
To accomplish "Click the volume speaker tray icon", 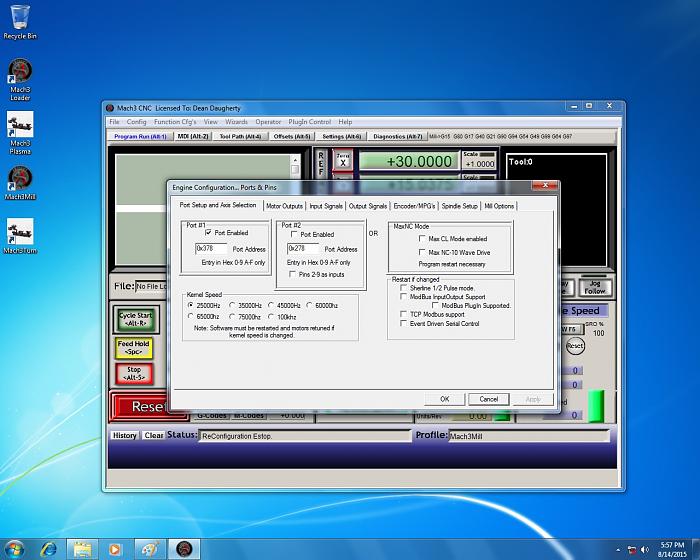I will point(645,550).
